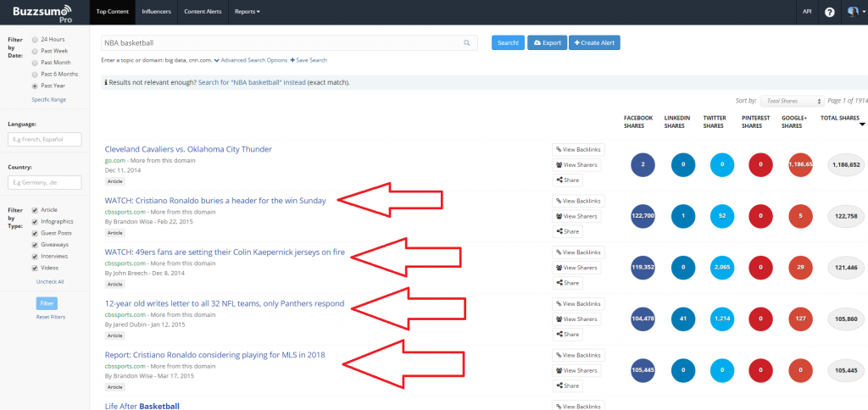Viewport: 868px width, 410px height.
Task: Click the BuzzSumo Pro logo
Action: pos(40,11)
